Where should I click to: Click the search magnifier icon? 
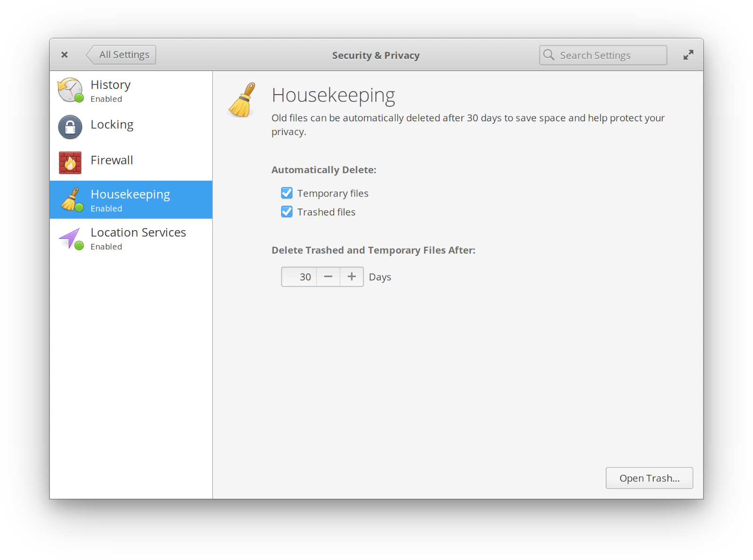coord(549,55)
